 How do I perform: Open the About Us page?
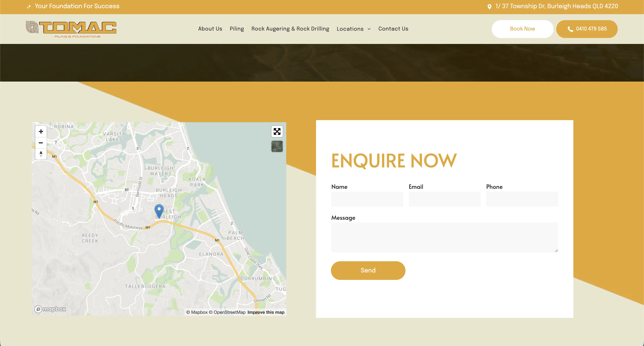pos(210,29)
